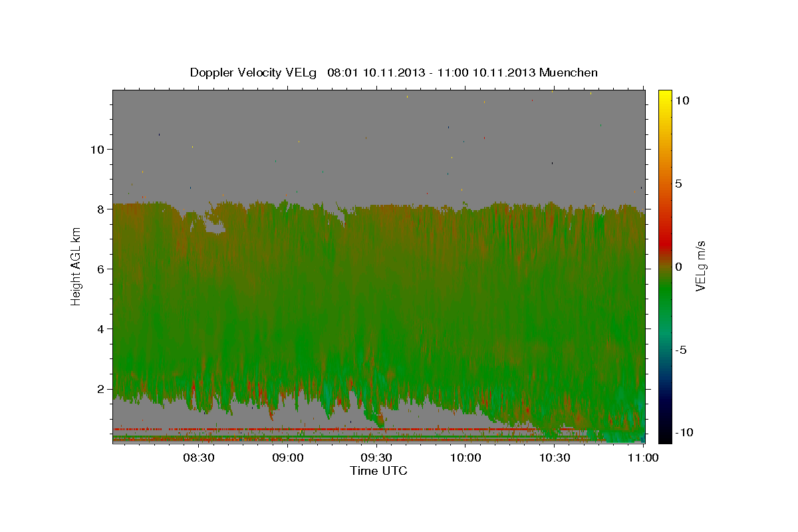Click the '08:30' time tick label
This screenshot has width=798, height=532.
click(x=198, y=458)
